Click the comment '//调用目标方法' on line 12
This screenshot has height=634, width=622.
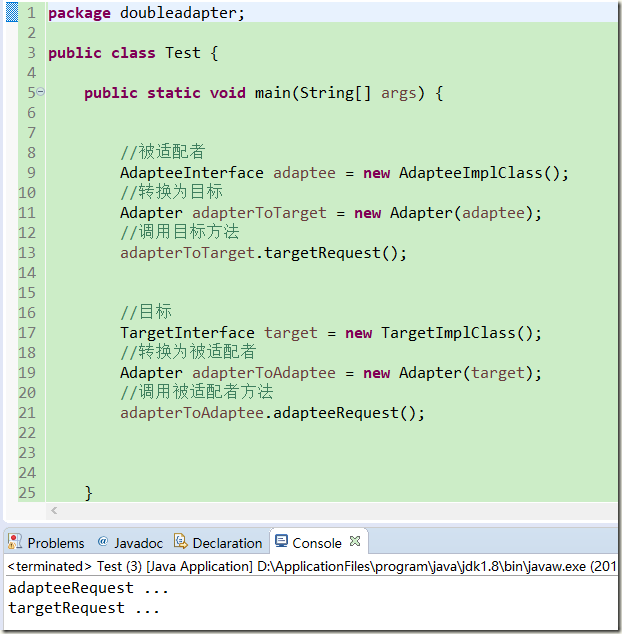[x=180, y=232]
